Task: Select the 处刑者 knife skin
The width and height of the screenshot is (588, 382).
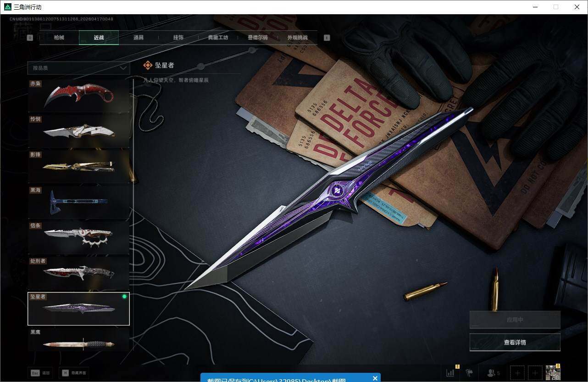Action: [78, 273]
